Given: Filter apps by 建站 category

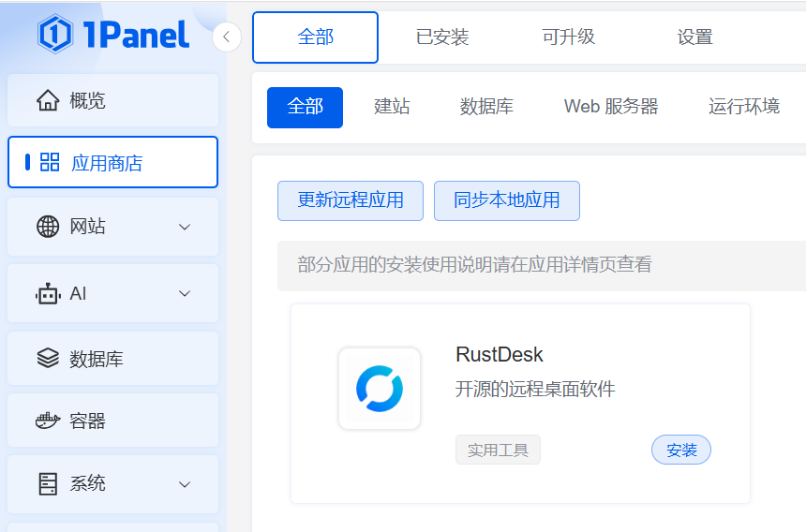Looking at the screenshot, I should 392,107.
